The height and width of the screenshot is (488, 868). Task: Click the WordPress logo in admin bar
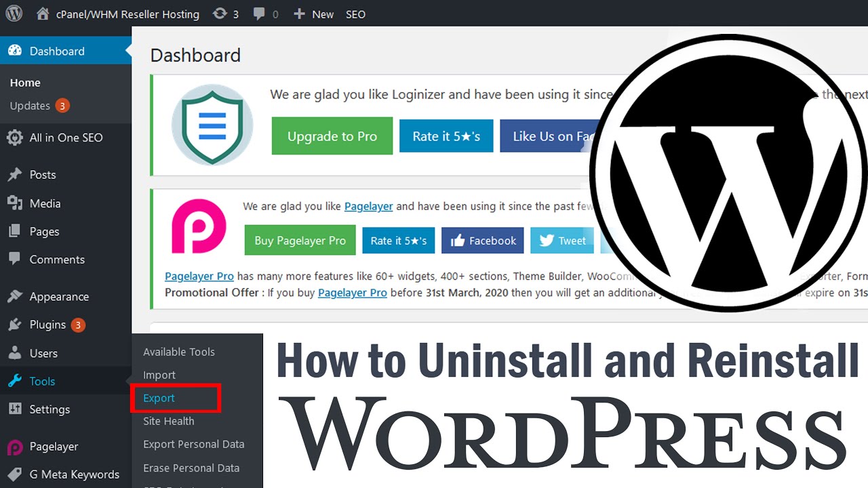[14, 14]
